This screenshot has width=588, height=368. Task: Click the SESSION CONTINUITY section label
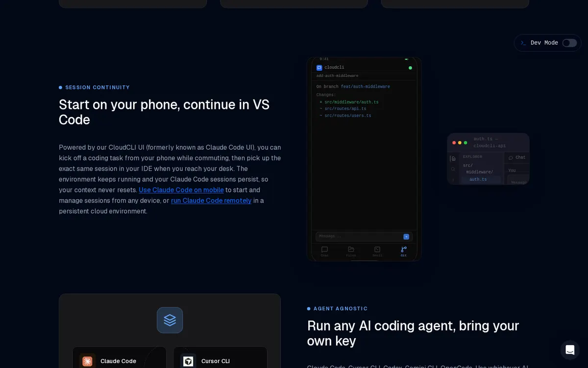pyautogui.click(x=98, y=87)
